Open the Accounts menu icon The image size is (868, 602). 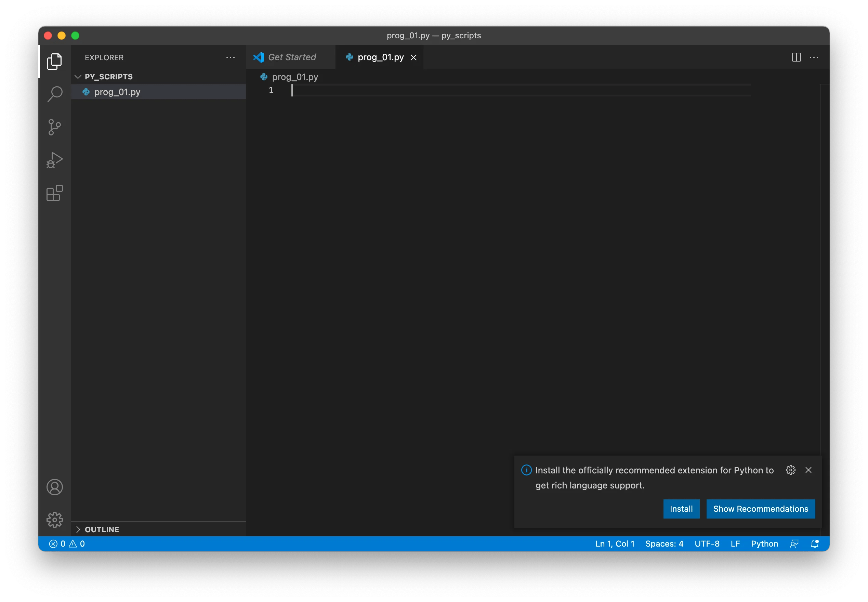(x=55, y=487)
